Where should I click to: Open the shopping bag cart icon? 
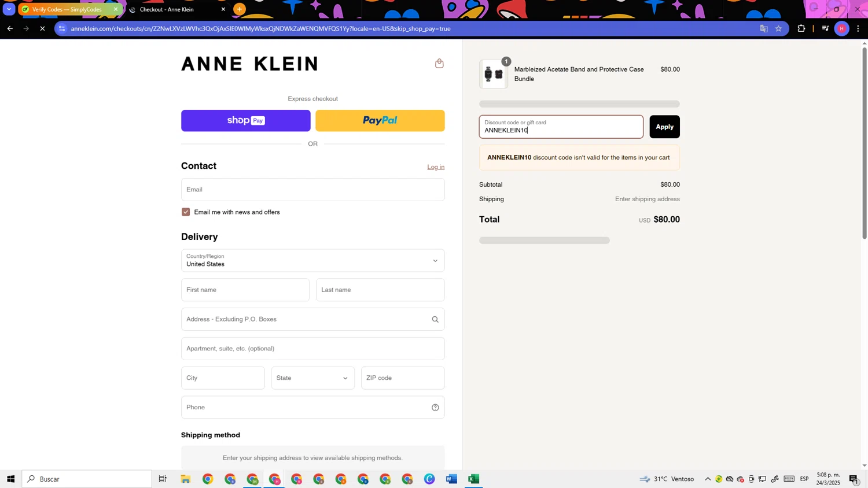pyautogui.click(x=439, y=64)
